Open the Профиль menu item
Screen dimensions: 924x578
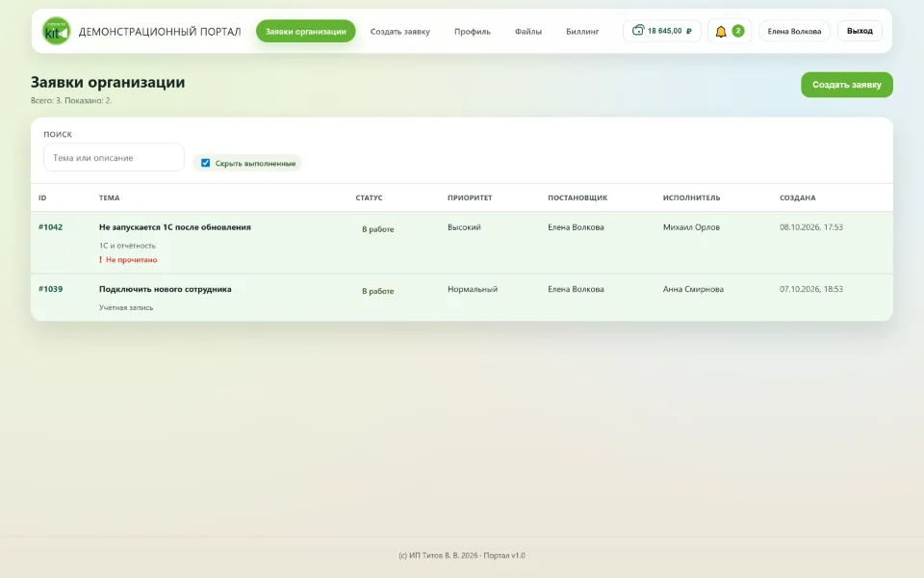(472, 31)
